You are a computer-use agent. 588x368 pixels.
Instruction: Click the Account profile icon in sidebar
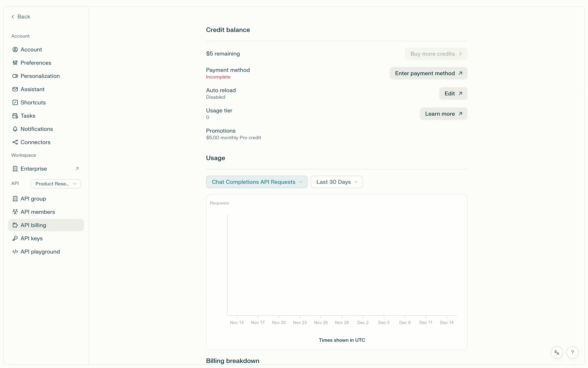pos(15,49)
